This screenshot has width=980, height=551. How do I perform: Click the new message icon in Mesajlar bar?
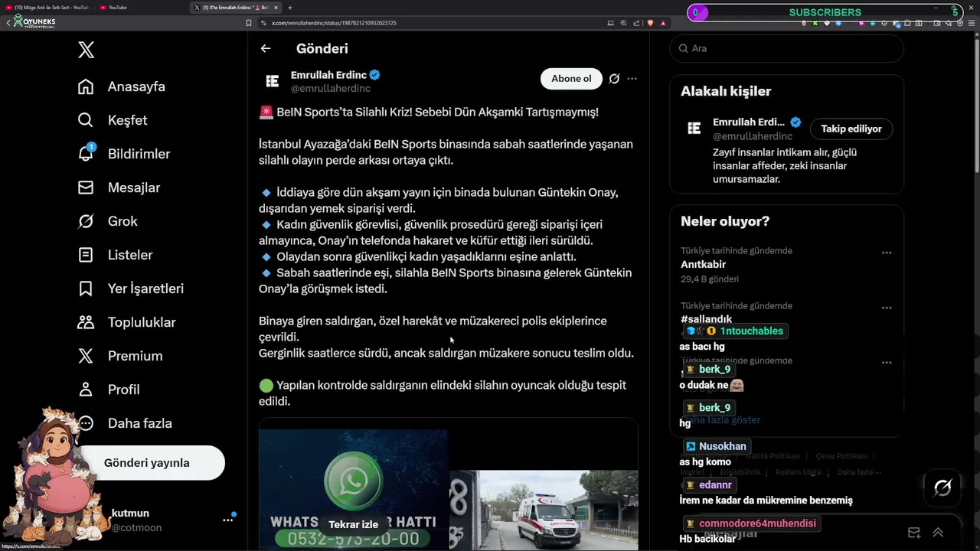click(x=913, y=533)
